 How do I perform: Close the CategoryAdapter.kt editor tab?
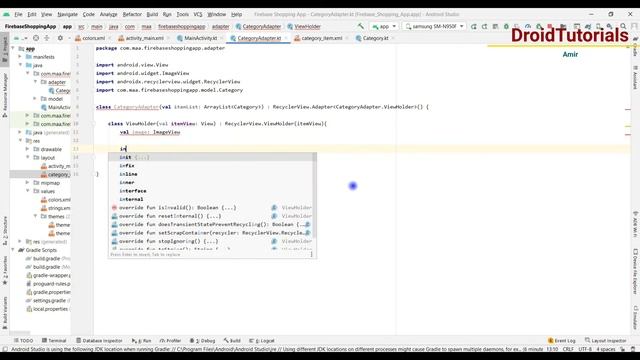pos(286,38)
